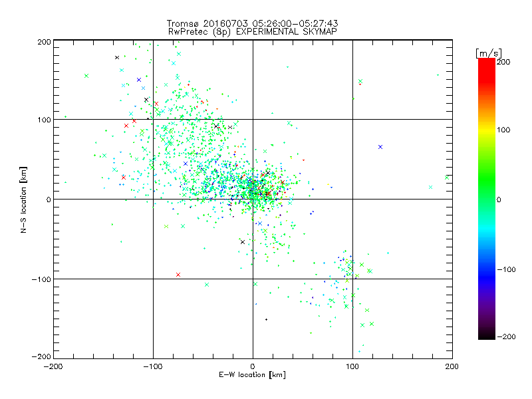Click the "[m/s]" unit label above the color bar

pyautogui.click(x=489, y=53)
